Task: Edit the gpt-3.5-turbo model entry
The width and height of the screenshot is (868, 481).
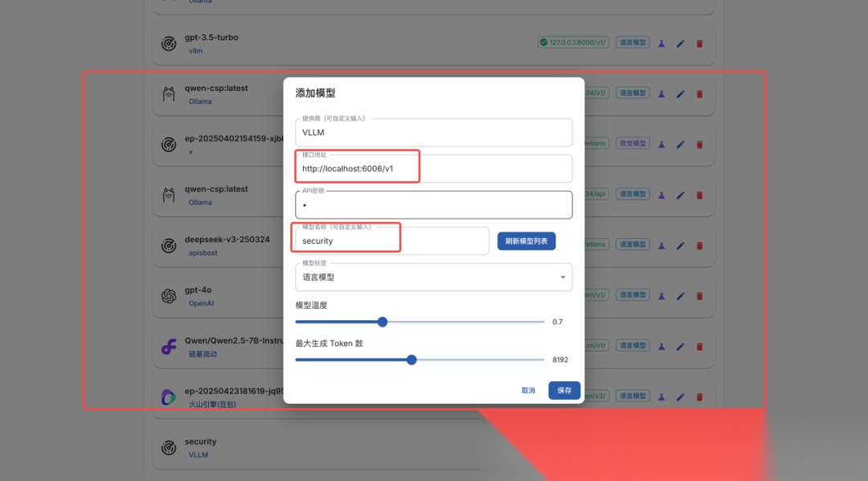Action: pos(681,43)
